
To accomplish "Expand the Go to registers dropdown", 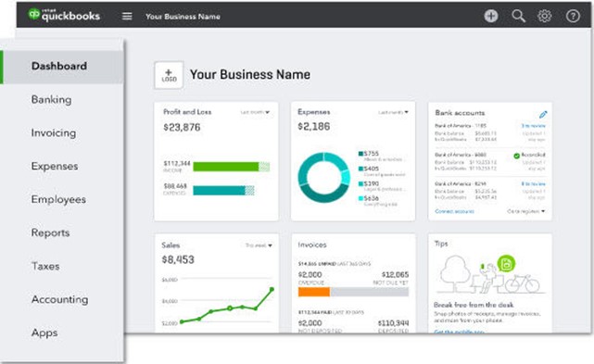I will (x=525, y=211).
